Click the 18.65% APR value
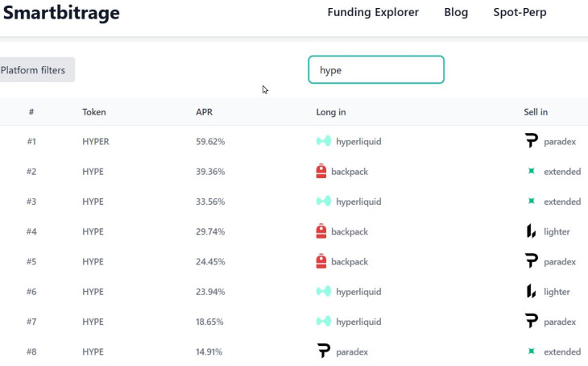 (x=209, y=322)
